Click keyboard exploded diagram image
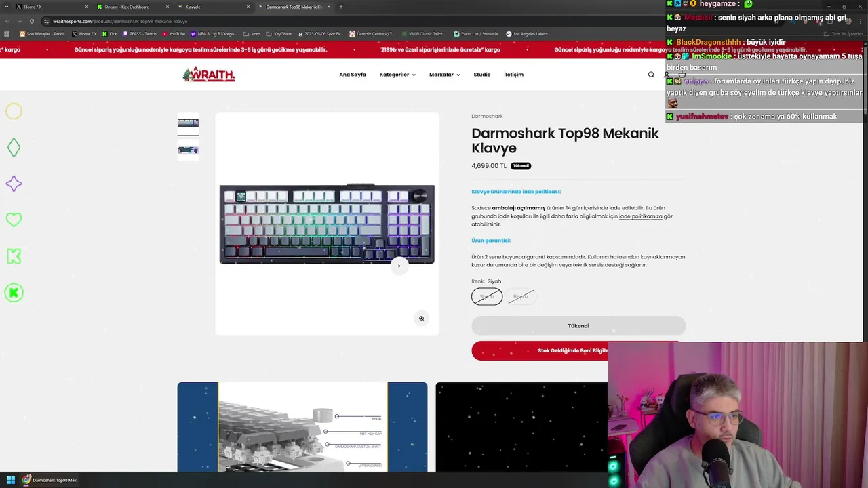Image resolution: width=868 pixels, height=488 pixels. click(x=302, y=427)
